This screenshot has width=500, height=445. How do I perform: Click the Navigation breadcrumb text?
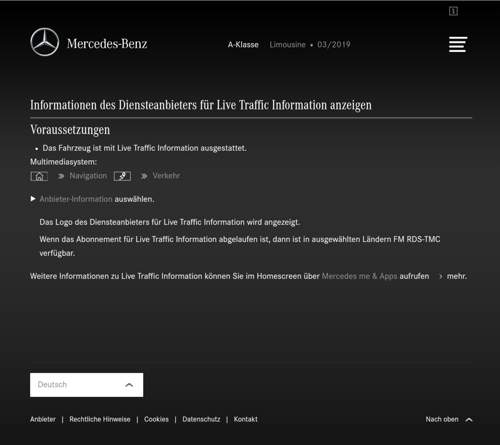88,176
